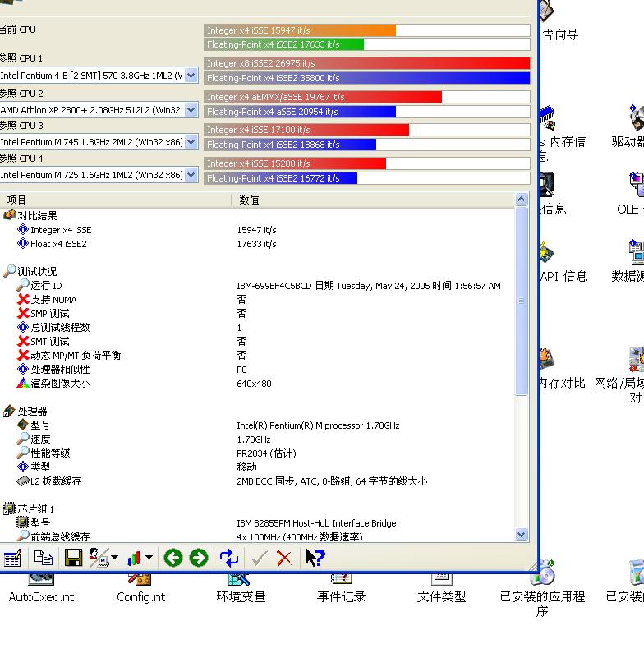Open the Reference CPU 4 dropdown (Pentium M 725)
The height and width of the screenshot is (653, 644).
[191, 175]
